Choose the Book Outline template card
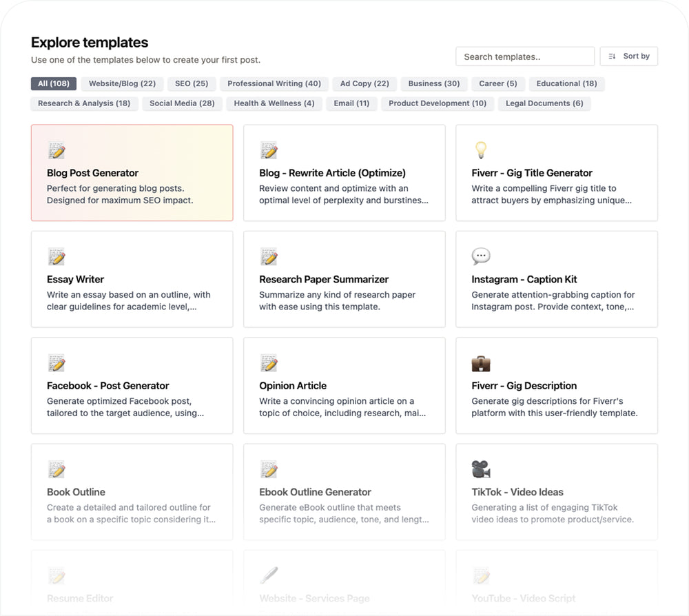The image size is (689, 616). pyautogui.click(x=132, y=491)
